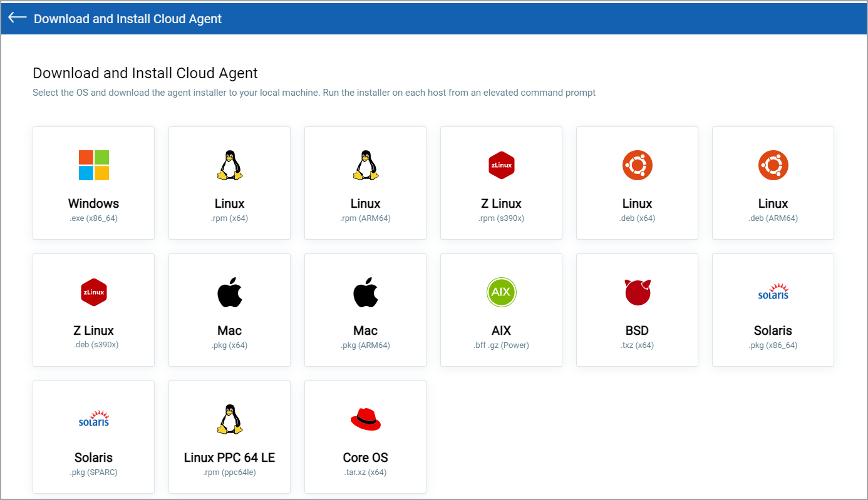The width and height of the screenshot is (868, 500).
Task: Select the AIX card title
Action: (x=502, y=330)
